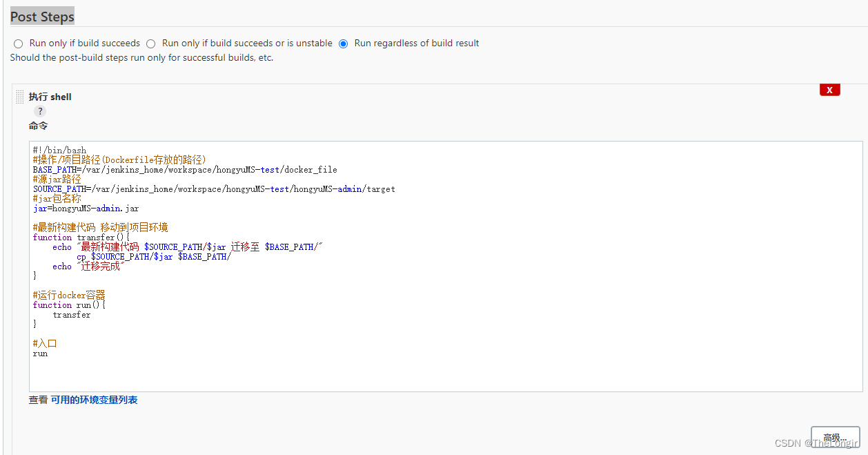Click the jar=hongyuMS-admin.jar line
This screenshot has width=868, height=455.
click(86, 208)
